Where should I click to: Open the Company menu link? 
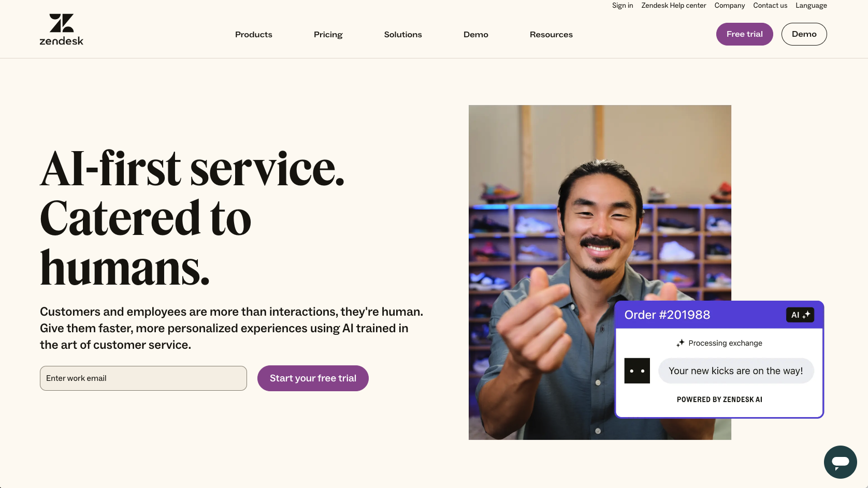point(729,6)
